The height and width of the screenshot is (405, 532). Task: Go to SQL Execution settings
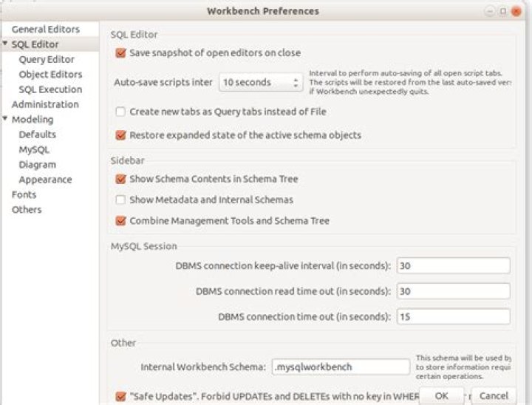(x=50, y=89)
